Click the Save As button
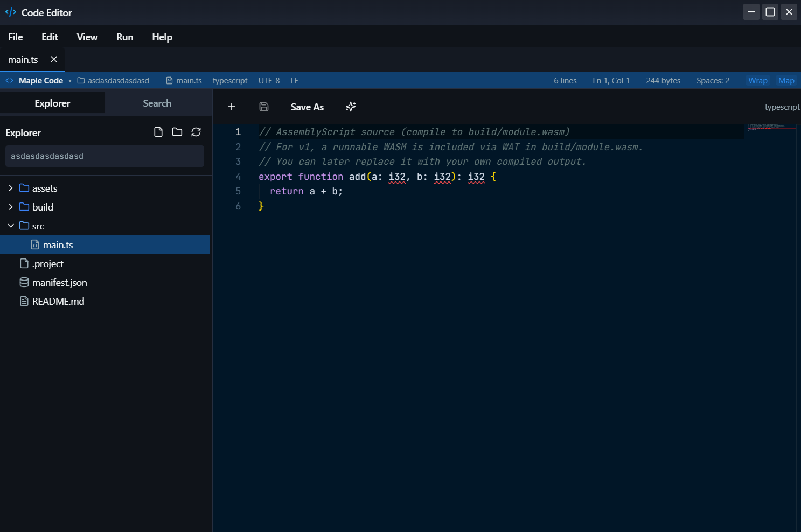Viewport: 801px width, 532px height. pyautogui.click(x=307, y=107)
